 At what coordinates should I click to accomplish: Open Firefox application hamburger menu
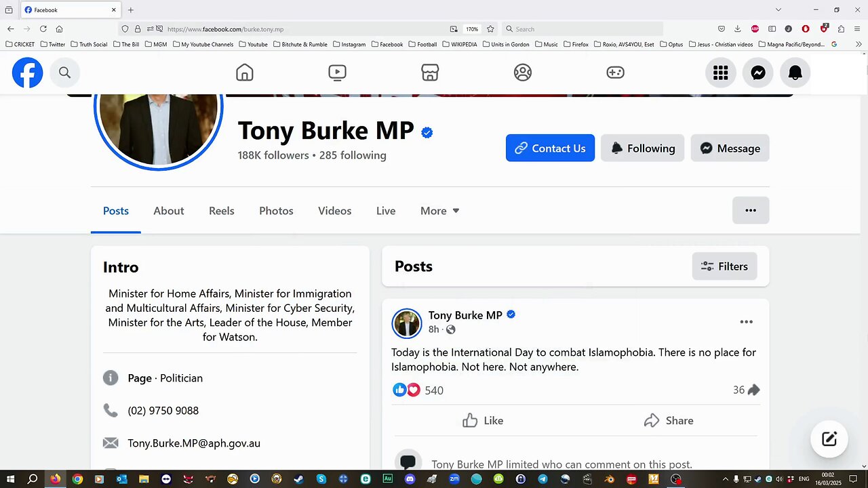pos(858,28)
